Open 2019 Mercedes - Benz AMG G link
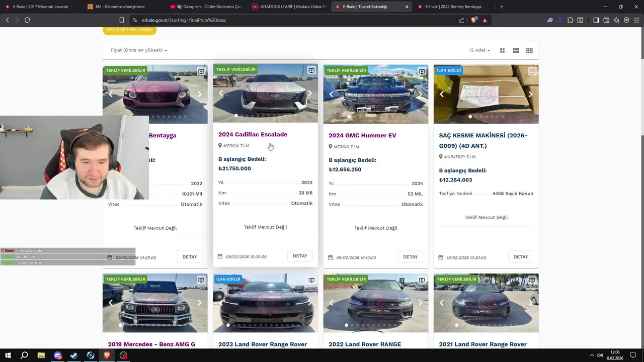 pos(151,344)
